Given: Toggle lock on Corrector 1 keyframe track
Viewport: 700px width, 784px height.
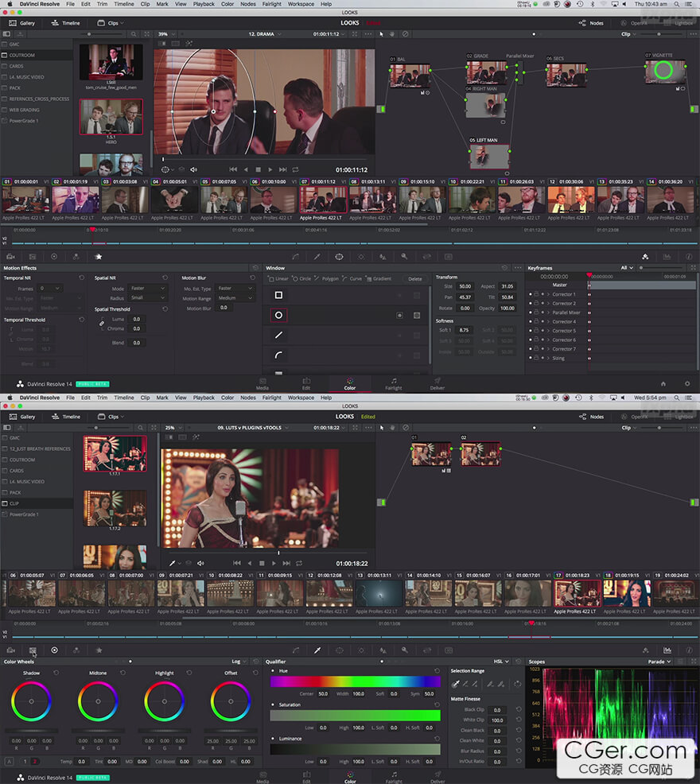Looking at the screenshot, I should tap(536, 294).
